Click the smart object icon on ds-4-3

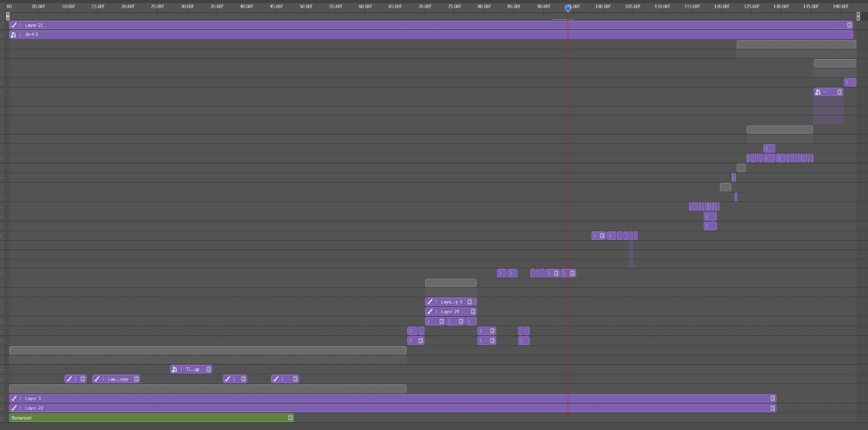[x=13, y=35]
